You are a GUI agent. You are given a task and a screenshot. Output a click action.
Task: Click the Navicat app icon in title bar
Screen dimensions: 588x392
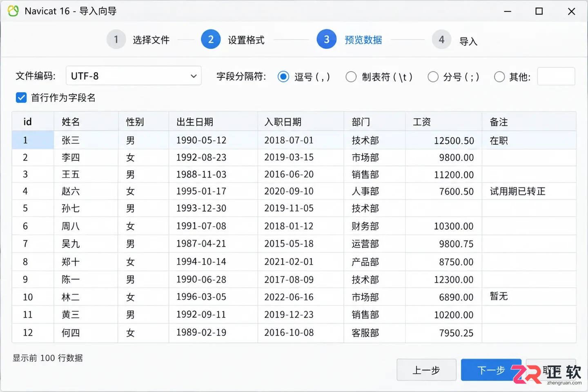[x=13, y=11]
